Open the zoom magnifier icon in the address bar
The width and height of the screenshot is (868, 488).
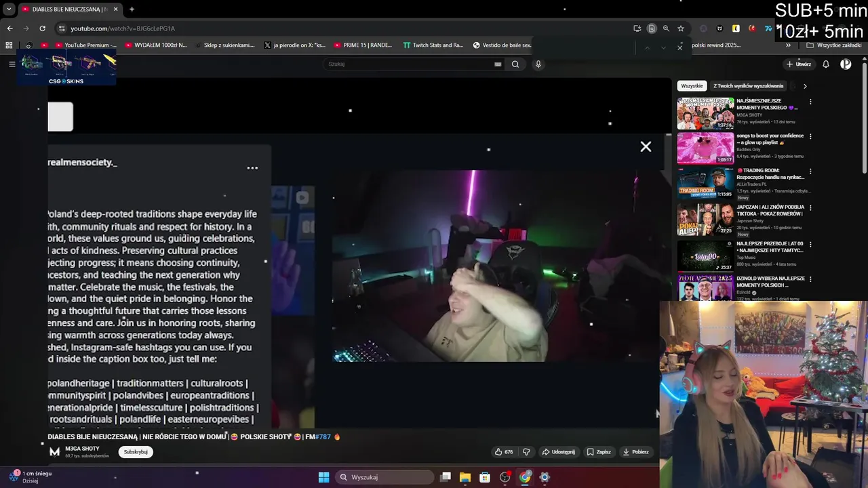[666, 28]
